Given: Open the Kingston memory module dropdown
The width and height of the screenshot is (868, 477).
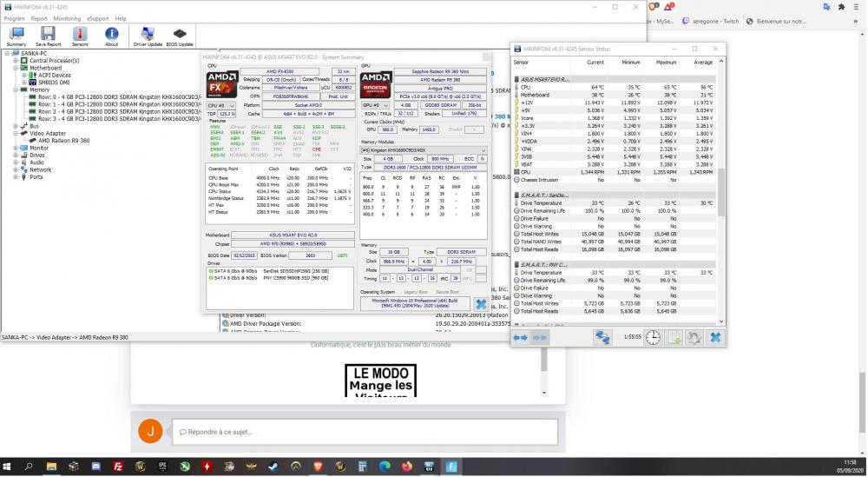Looking at the screenshot, I should (424, 150).
